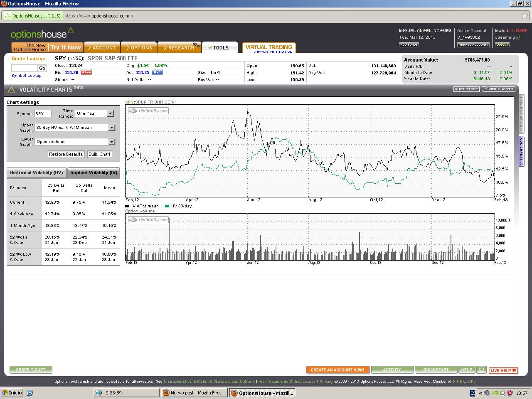This screenshot has height=399, width=532.
Task: Open View Charts with the chart icon
Action: point(498,89)
